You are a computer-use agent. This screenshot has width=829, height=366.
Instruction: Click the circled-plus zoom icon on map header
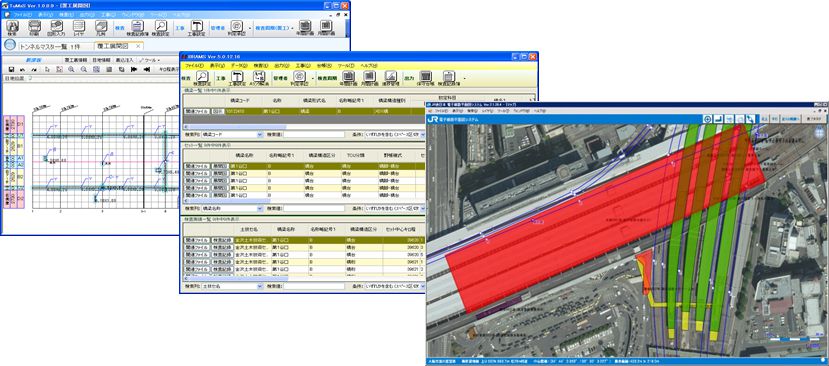(x=707, y=119)
